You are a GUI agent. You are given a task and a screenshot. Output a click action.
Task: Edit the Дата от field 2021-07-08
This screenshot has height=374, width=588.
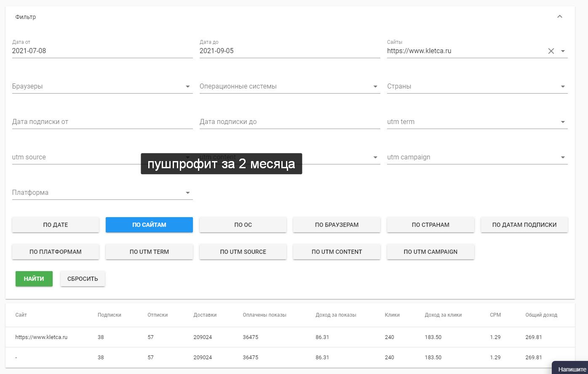[102, 51]
